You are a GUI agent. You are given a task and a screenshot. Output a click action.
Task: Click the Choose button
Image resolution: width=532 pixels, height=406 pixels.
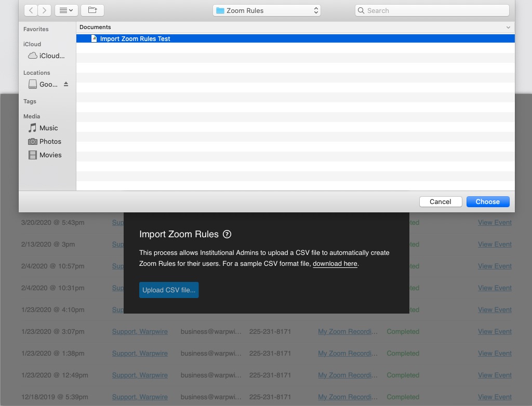point(487,201)
